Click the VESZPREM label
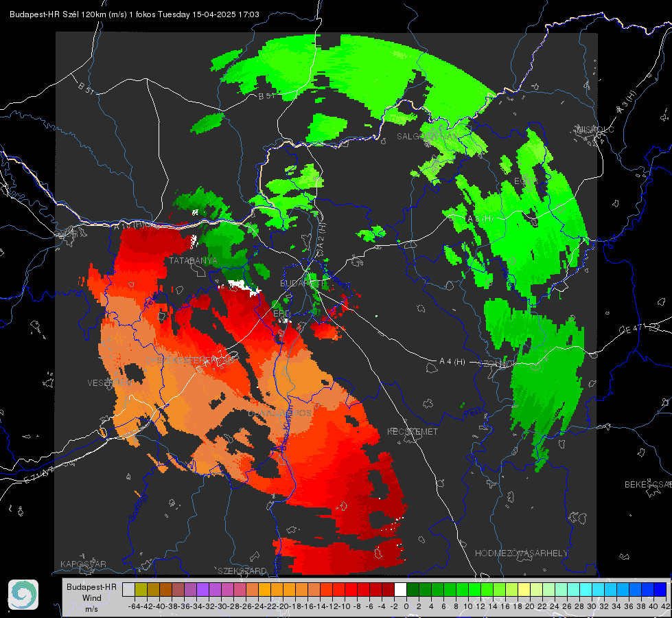Image resolution: width=672 pixels, height=618 pixels. click(109, 383)
